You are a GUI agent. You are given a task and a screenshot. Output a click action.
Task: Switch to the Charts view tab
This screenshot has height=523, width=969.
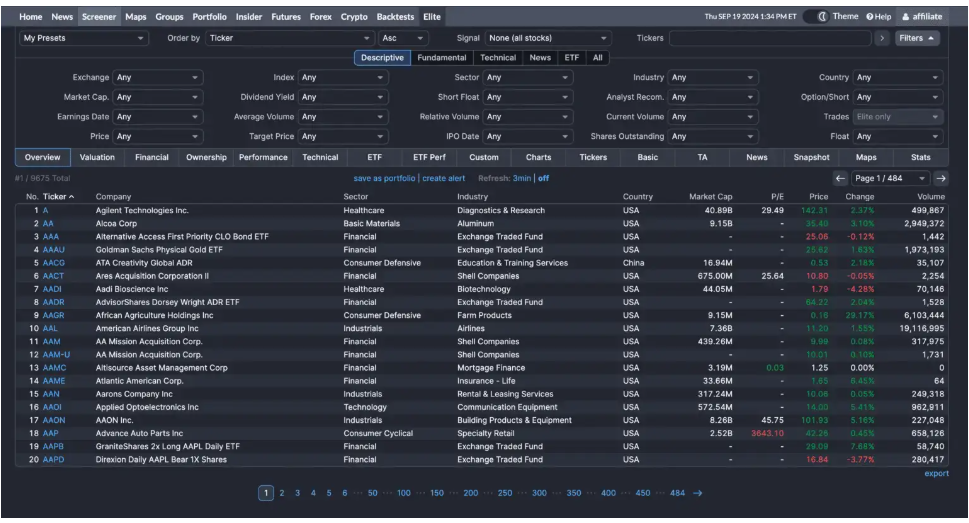click(538, 158)
